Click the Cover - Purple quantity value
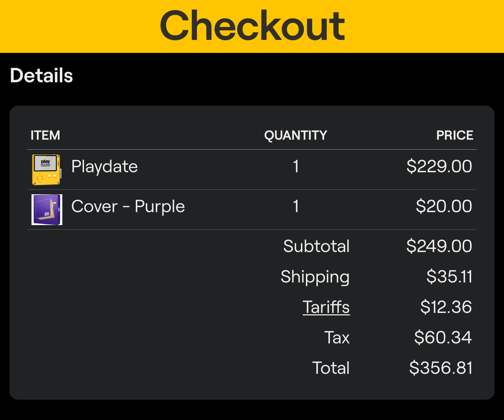Viewport: 504px width, 420px height. coord(296,206)
